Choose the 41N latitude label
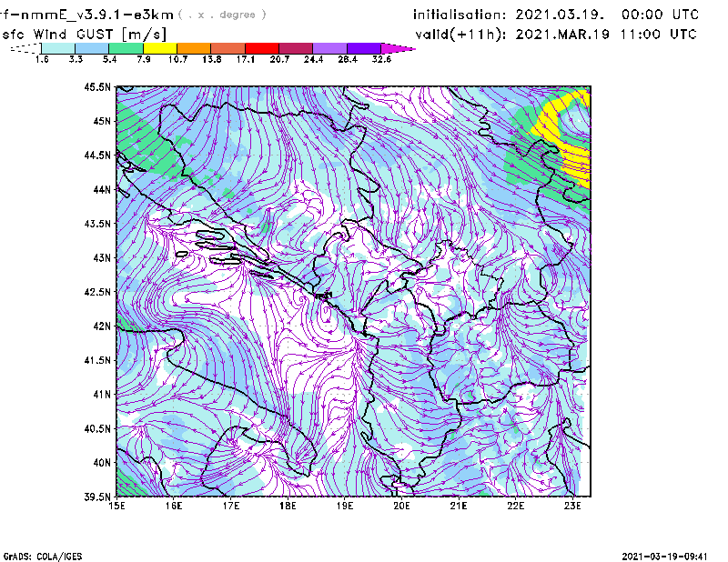The width and height of the screenshot is (728, 562). (102, 395)
